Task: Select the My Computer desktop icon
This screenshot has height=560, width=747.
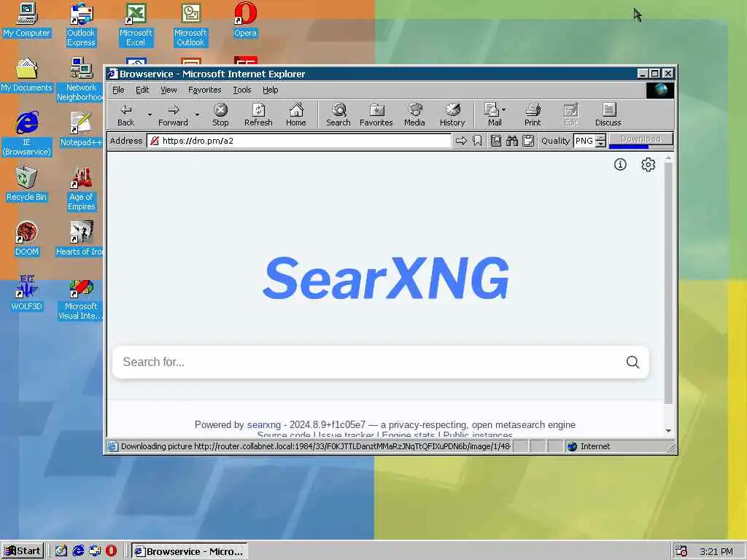Action: (x=27, y=20)
